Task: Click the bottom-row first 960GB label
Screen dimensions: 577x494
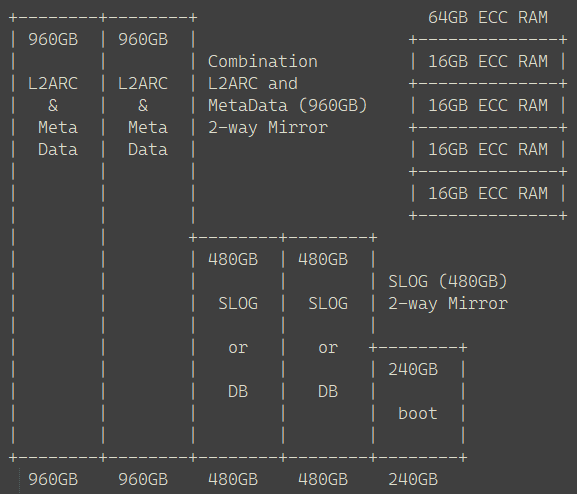Action: (53, 480)
